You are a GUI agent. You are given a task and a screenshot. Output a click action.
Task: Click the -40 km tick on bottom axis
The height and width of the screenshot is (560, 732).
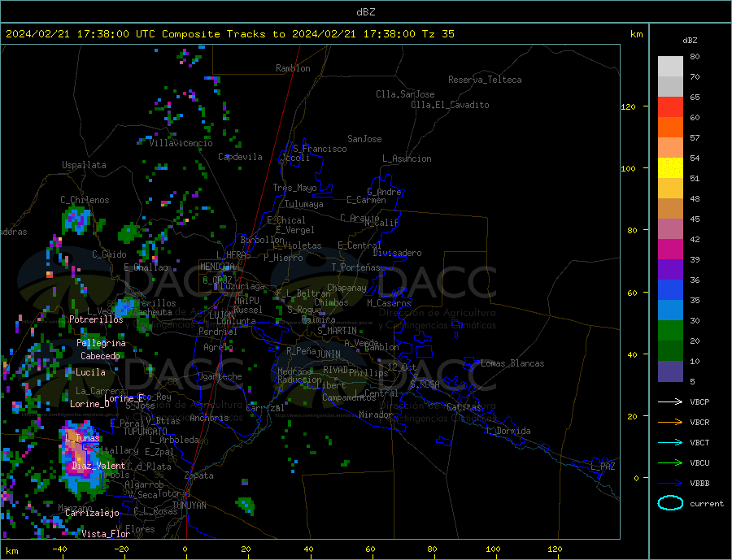click(59, 549)
